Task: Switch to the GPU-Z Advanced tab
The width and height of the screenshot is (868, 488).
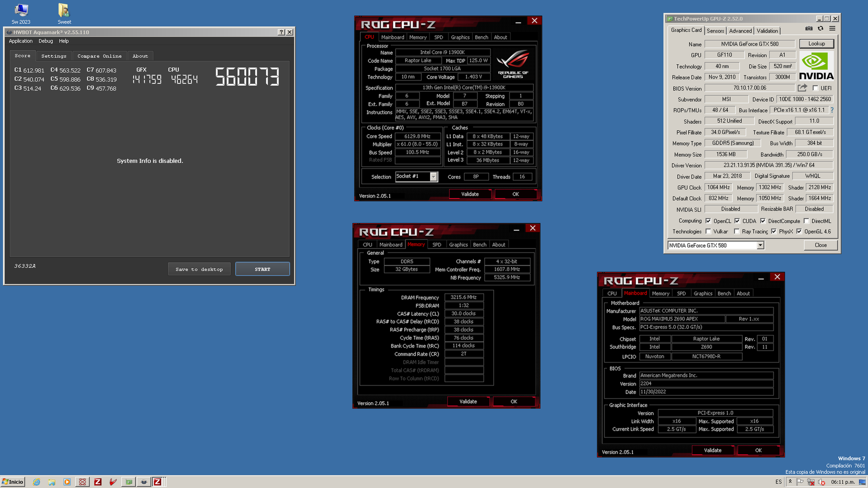Action: (x=741, y=31)
